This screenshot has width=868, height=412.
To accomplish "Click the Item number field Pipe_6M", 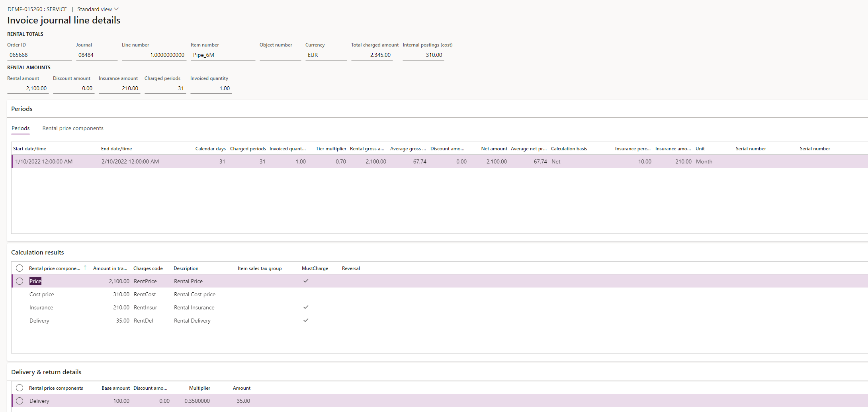I will [x=223, y=55].
